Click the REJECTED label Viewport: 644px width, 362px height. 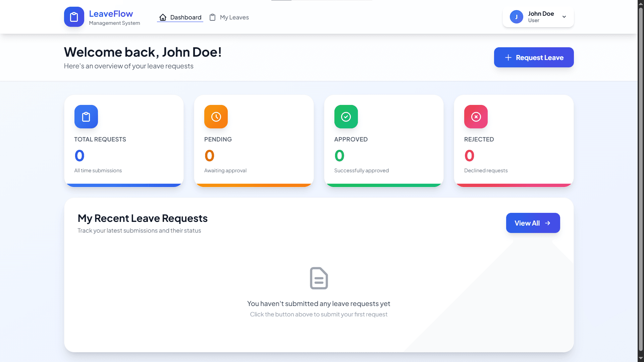click(479, 139)
